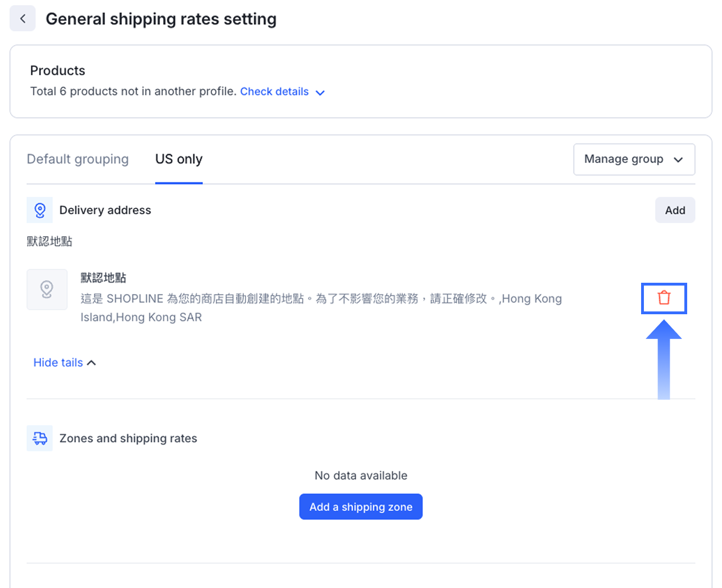Screen dimensions: 722x588
Task: Open the Manage group dropdown
Action: pyautogui.click(x=624, y=160)
